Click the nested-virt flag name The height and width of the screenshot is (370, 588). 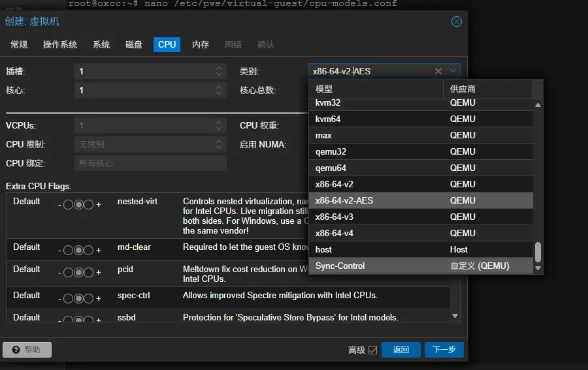[137, 202]
